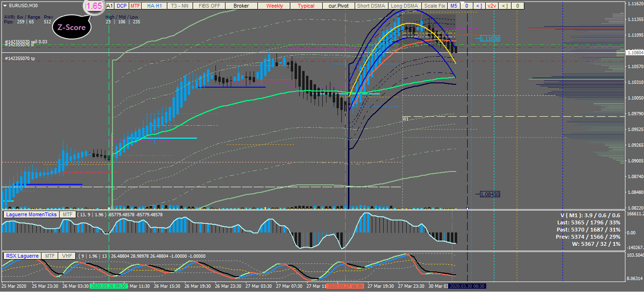
Task: Select the HA H1 button
Action: click(154, 6)
